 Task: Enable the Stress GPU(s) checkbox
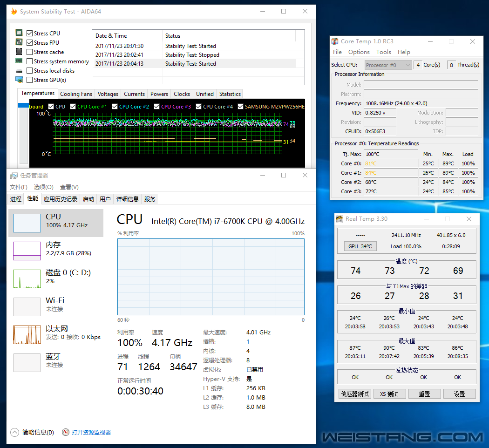(30, 80)
